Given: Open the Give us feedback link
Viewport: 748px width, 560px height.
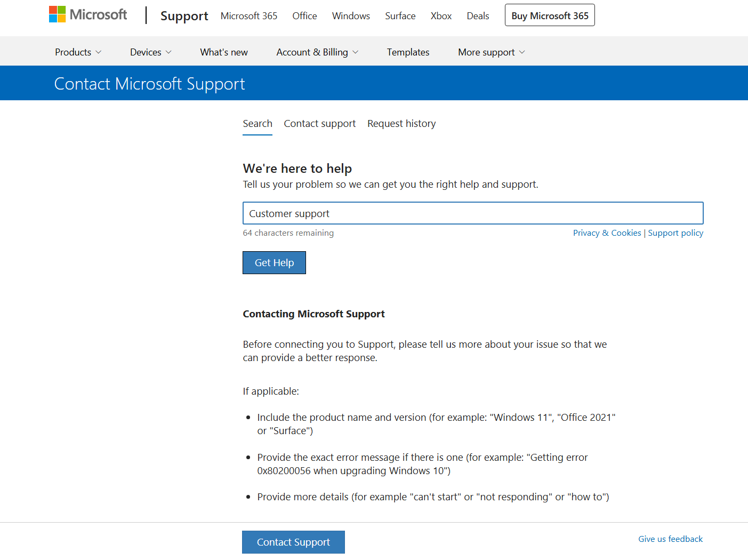Looking at the screenshot, I should [x=670, y=539].
